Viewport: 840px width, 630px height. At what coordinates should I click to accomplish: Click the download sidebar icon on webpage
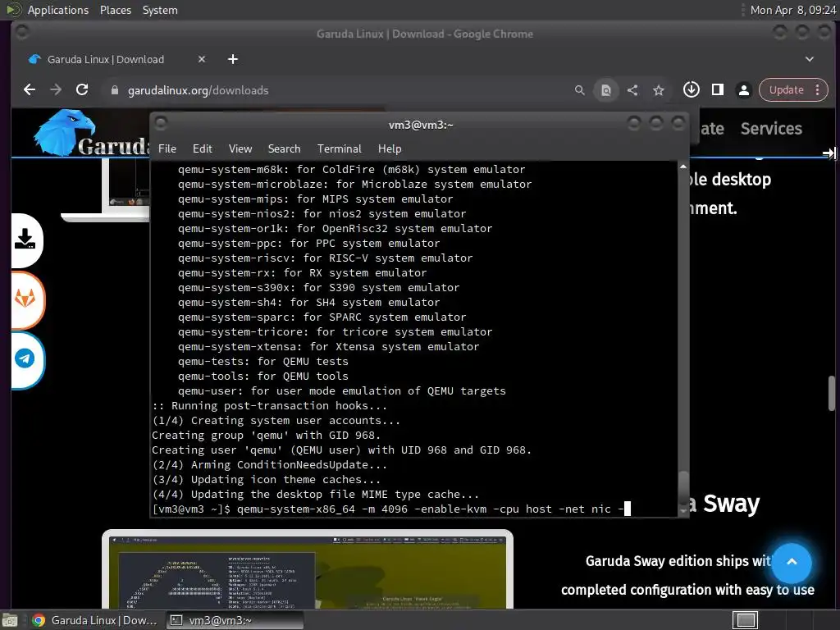(x=25, y=240)
